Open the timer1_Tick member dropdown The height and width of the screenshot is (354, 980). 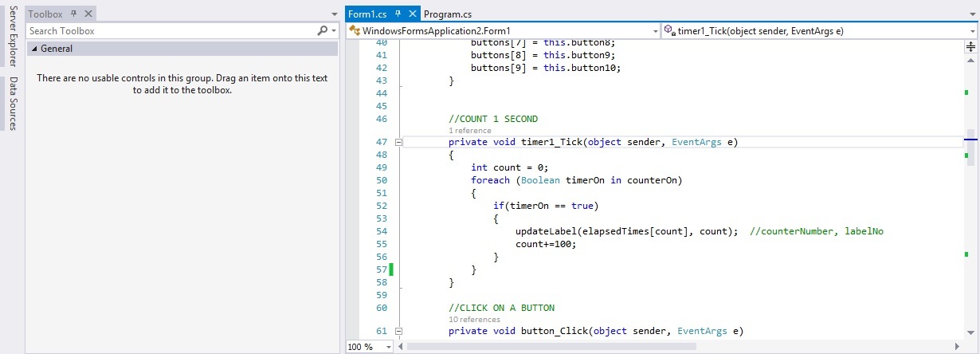click(x=973, y=31)
